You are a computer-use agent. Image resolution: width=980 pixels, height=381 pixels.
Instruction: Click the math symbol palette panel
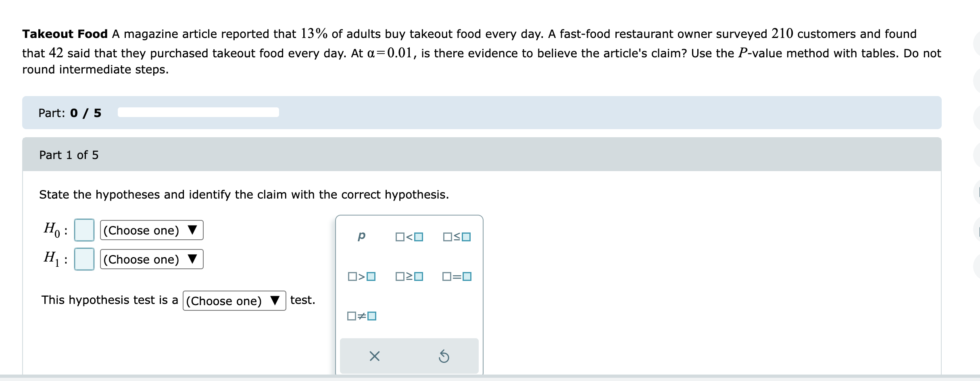click(409, 299)
